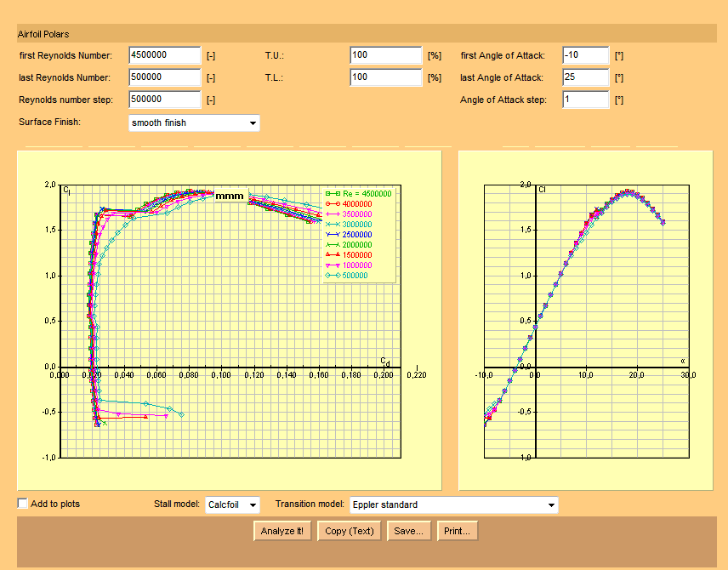Click the T.U. percentage input box
The height and width of the screenshot is (570, 728).
point(385,55)
